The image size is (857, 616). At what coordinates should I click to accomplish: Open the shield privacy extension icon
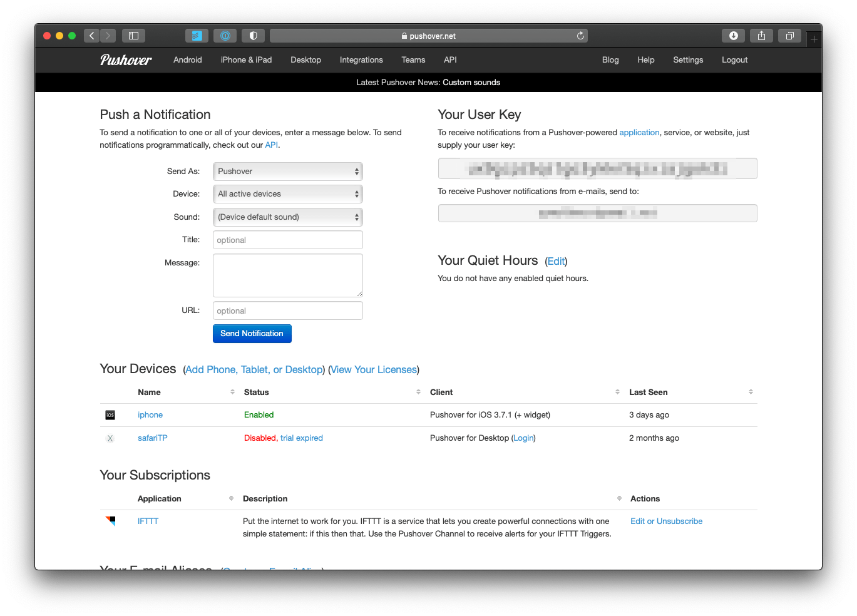[253, 36]
